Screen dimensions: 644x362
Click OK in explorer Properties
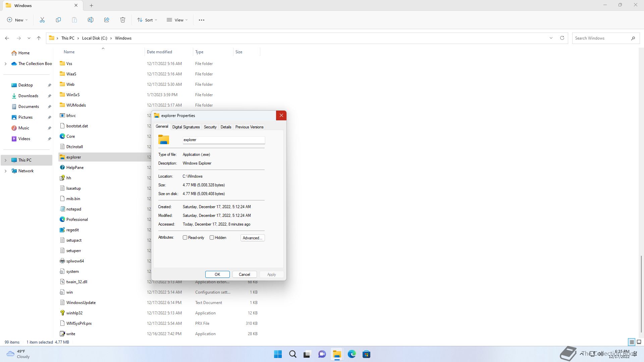[x=217, y=275]
